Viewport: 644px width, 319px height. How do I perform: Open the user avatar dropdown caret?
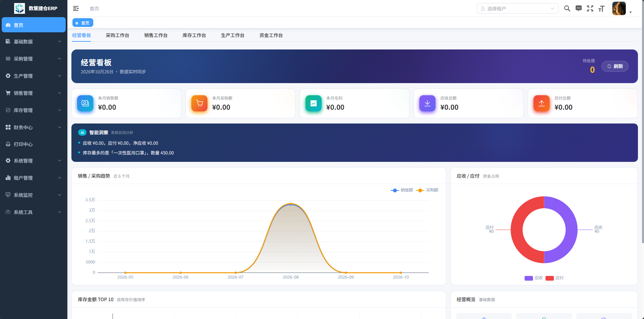pos(631,12)
